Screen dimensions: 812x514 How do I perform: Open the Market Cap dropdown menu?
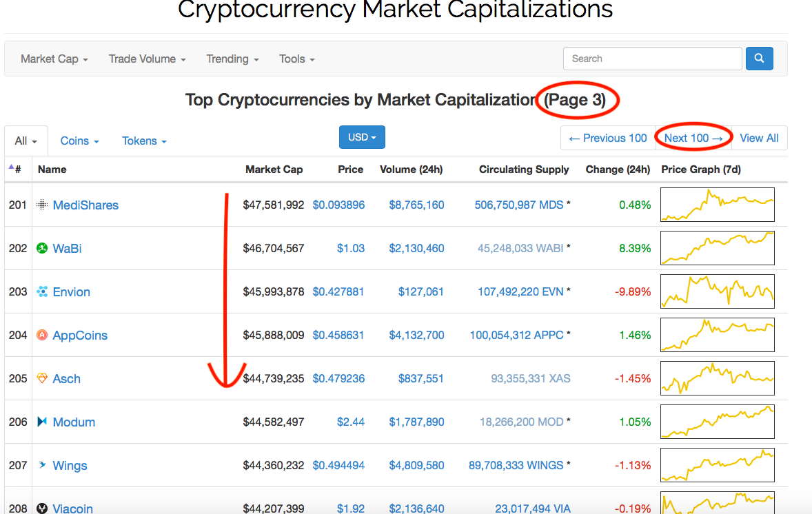(54, 59)
